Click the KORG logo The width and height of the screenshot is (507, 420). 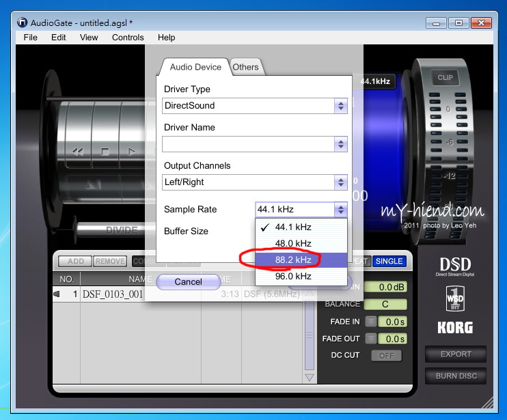pyautogui.click(x=455, y=328)
